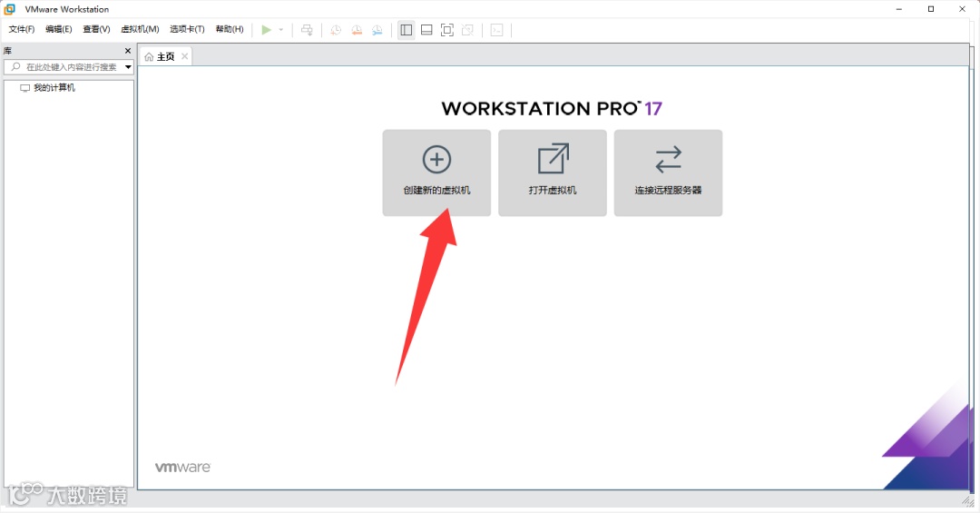This screenshot has height=513, width=980.
Task: Close the 主页 tab
Action: (x=184, y=56)
